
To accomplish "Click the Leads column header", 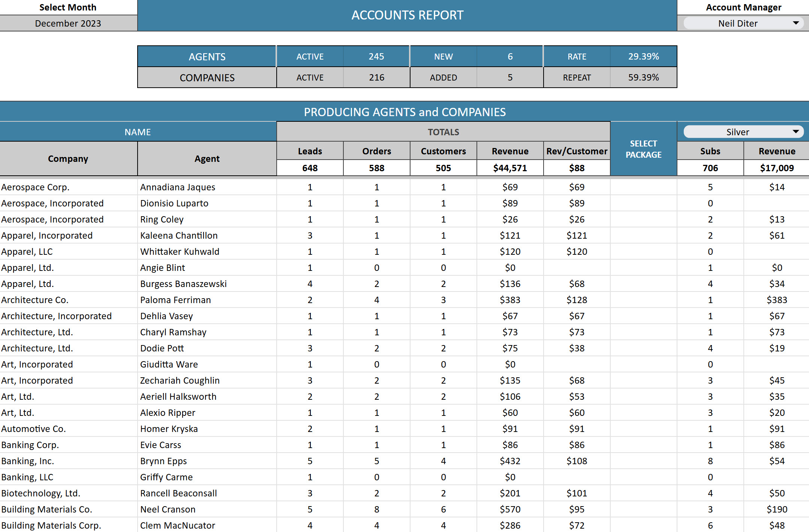I will pyautogui.click(x=310, y=151).
